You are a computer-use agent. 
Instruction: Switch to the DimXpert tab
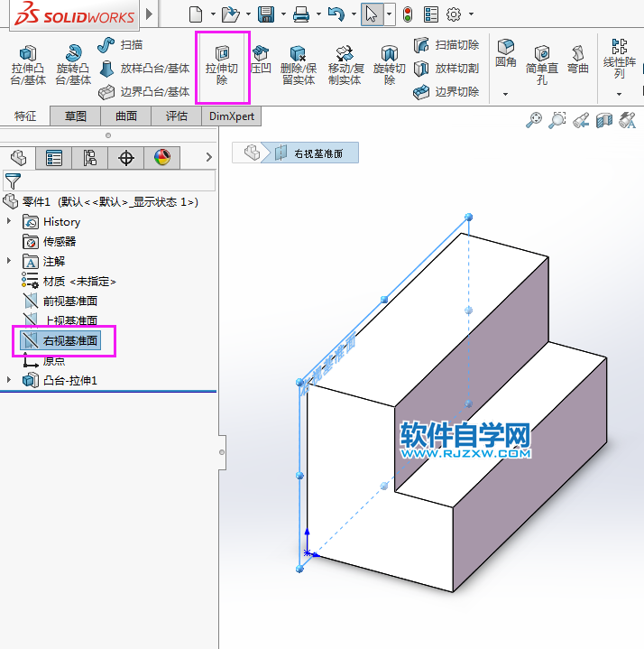232,116
